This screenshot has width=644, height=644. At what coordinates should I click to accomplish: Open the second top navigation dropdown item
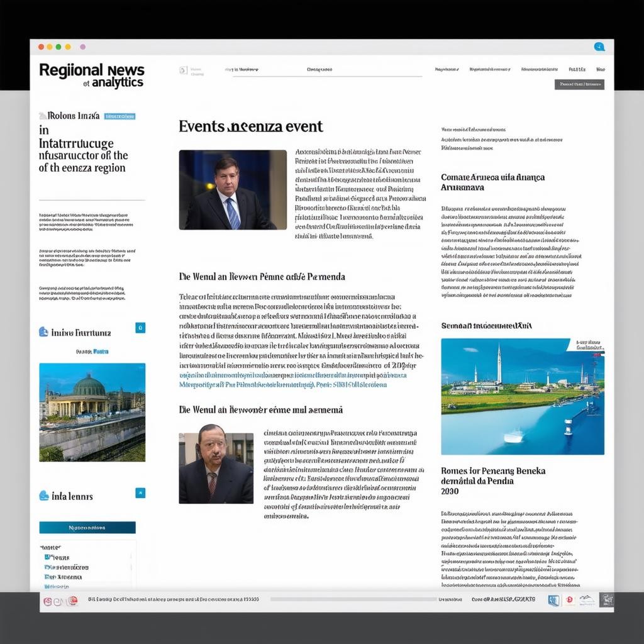click(x=490, y=69)
